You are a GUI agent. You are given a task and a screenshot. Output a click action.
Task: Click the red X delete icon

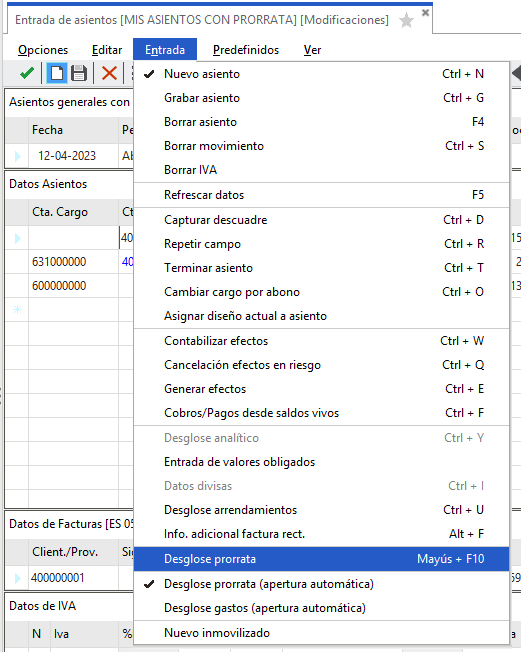[x=109, y=74]
